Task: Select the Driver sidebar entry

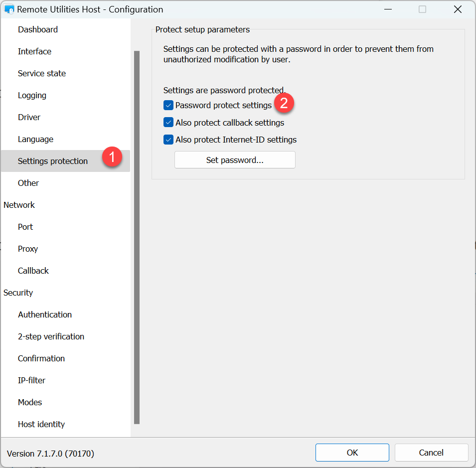Action: click(29, 117)
